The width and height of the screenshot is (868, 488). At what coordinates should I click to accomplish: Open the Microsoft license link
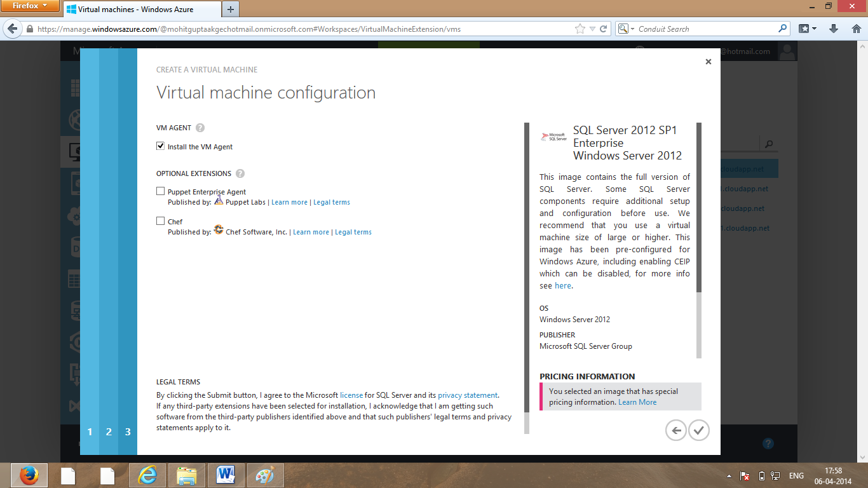351,395
